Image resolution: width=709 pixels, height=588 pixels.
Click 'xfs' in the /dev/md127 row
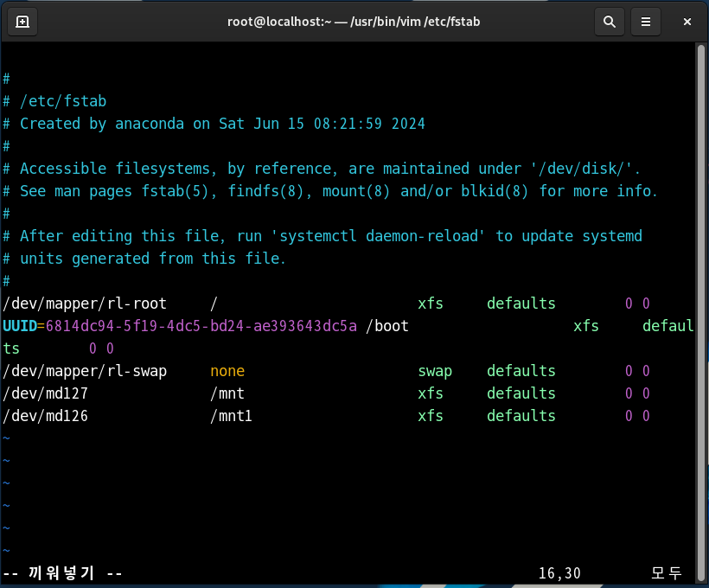pyautogui.click(x=431, y=393)
